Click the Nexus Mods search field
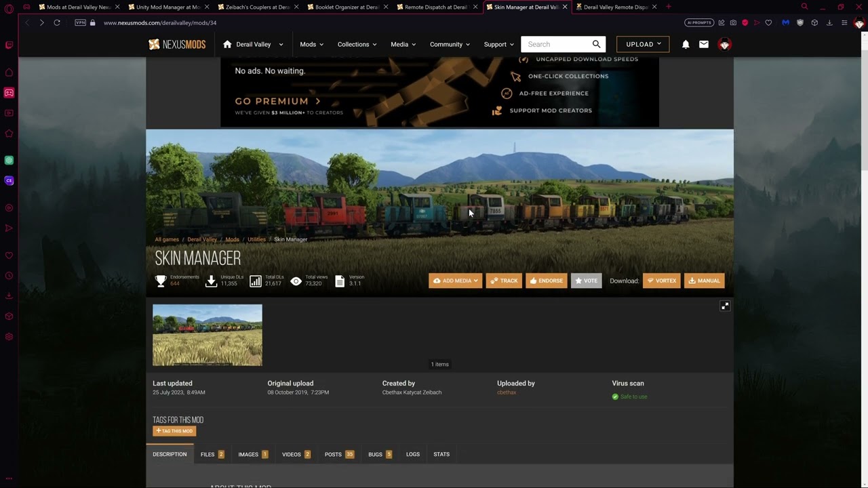The height and width of the screenshot is (488, 868). 556,44
